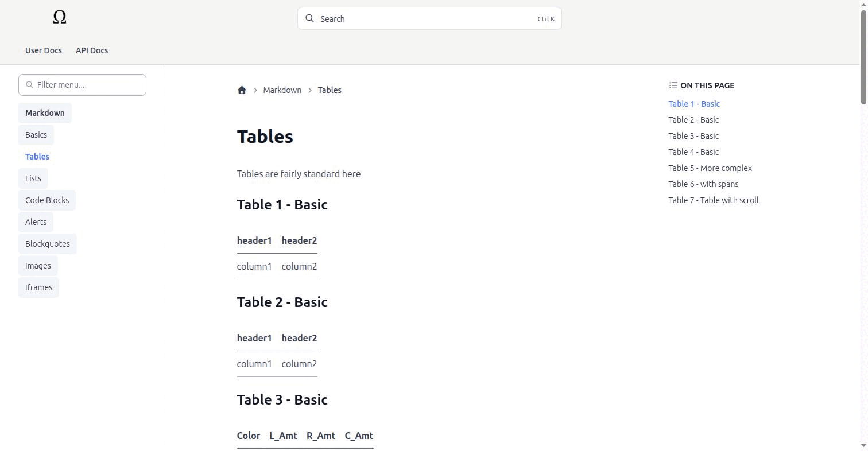Screen dimensions: 868x451
Task: Go to the Lists sidebar page
Action: coord(33,178)
